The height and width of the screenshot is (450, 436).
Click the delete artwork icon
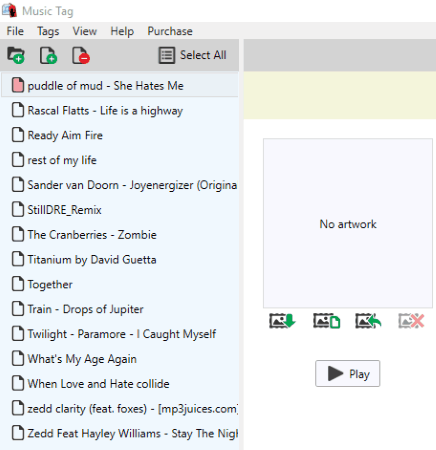[x=411, y=321]
